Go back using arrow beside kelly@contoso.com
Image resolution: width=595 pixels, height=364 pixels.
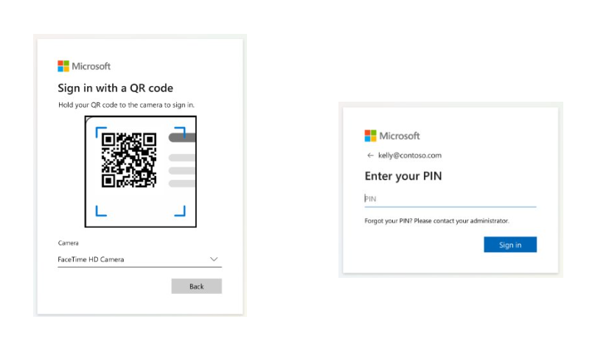click(370, 155)
